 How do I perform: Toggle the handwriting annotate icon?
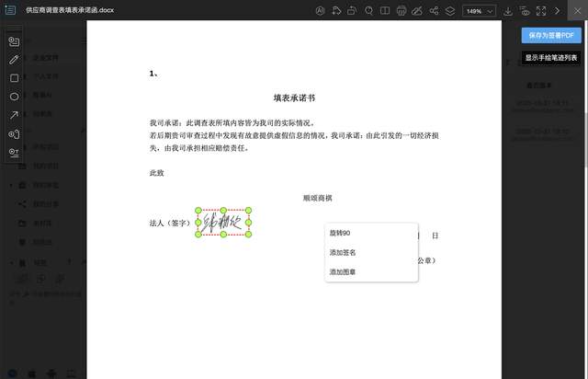[417, 11]
